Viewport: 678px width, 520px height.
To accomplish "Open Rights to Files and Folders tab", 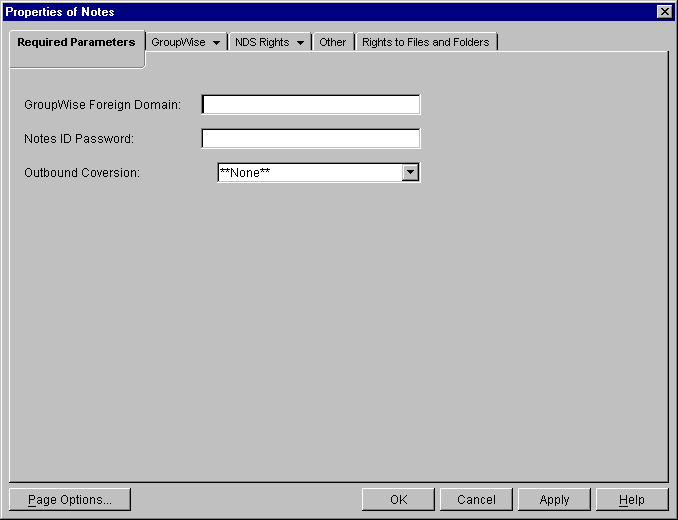I will coord(426,42).
